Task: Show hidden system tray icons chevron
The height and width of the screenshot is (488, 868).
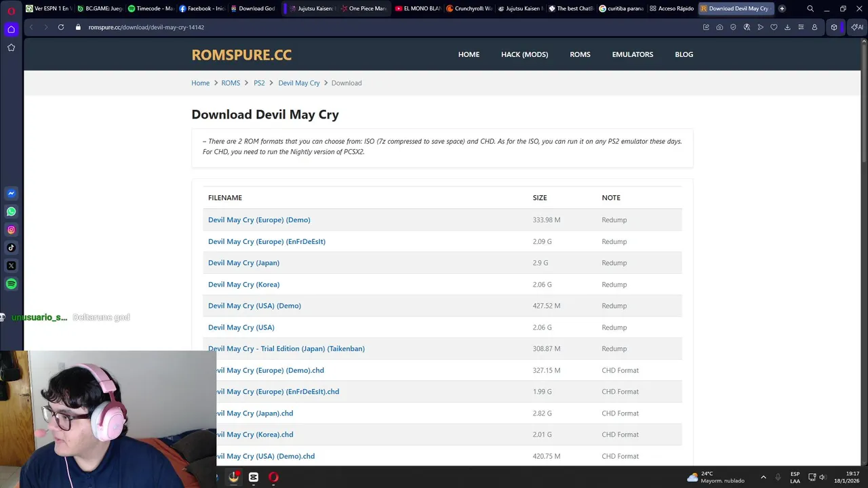Action: pyautogui.click(x=763, y=477)
